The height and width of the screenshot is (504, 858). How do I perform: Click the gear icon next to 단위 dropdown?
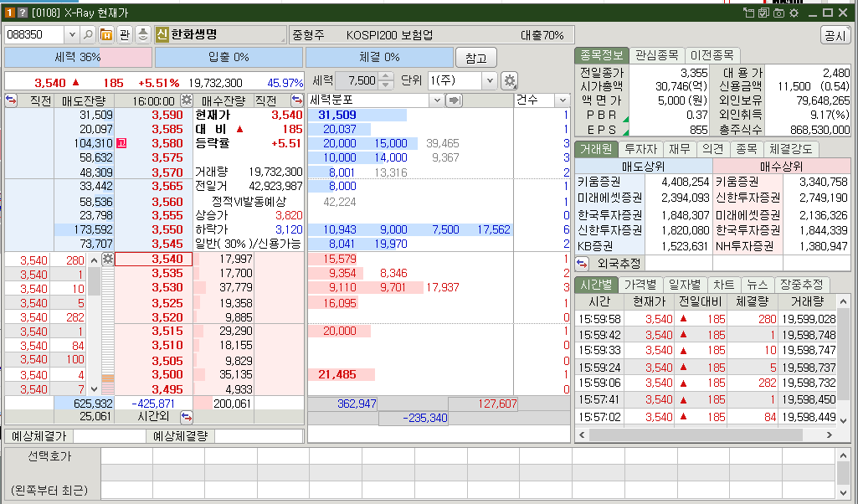511,80
